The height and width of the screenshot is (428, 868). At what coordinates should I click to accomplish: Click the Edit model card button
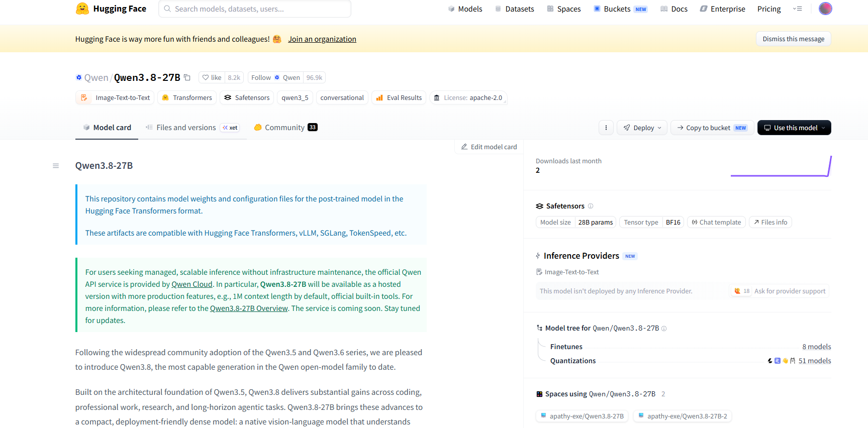pos(489,147)
